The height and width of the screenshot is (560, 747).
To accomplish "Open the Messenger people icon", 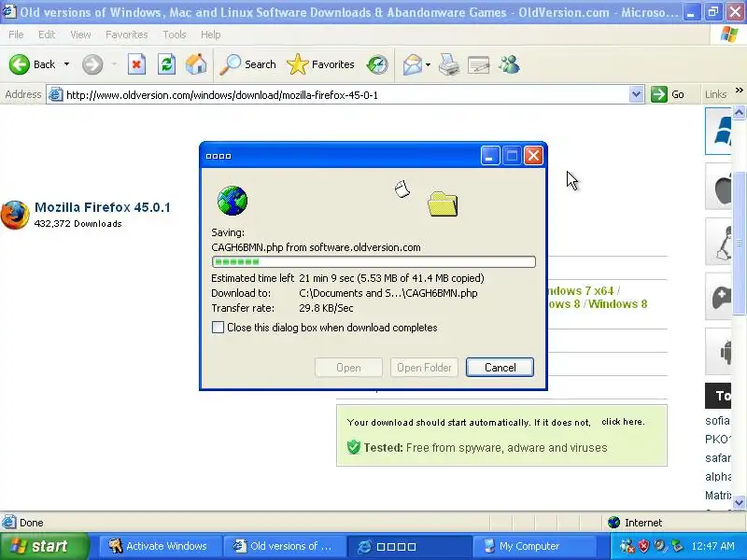I will point(509,64).
